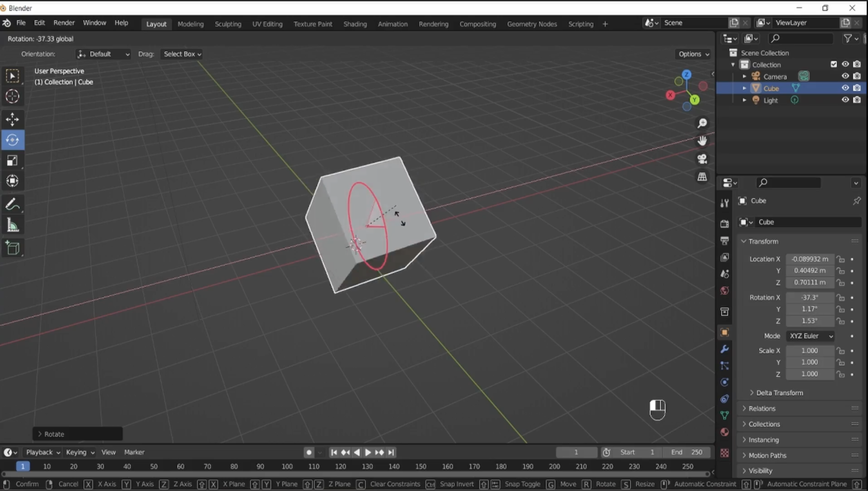Click the viewport zoom magnifier icon
868x491 pixels.
[x=702, y=123]
